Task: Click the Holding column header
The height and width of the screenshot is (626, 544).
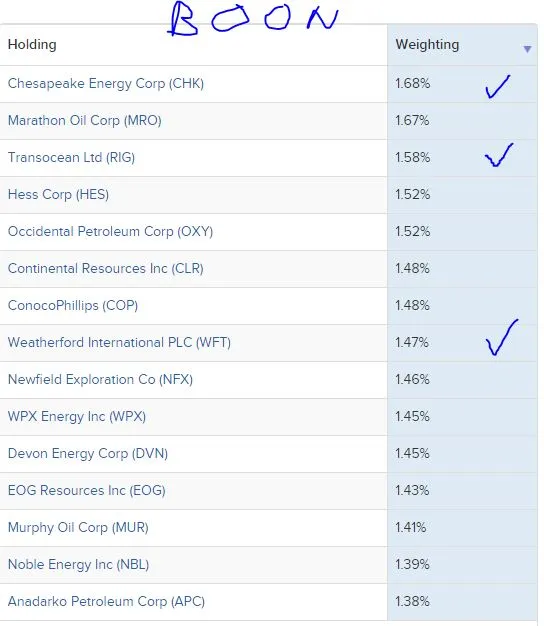Action: (32, 44)
